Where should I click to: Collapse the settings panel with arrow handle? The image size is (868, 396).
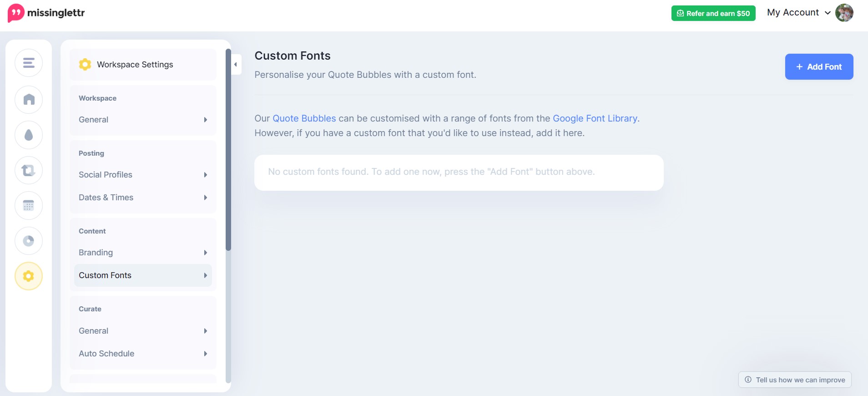(236, 64)
